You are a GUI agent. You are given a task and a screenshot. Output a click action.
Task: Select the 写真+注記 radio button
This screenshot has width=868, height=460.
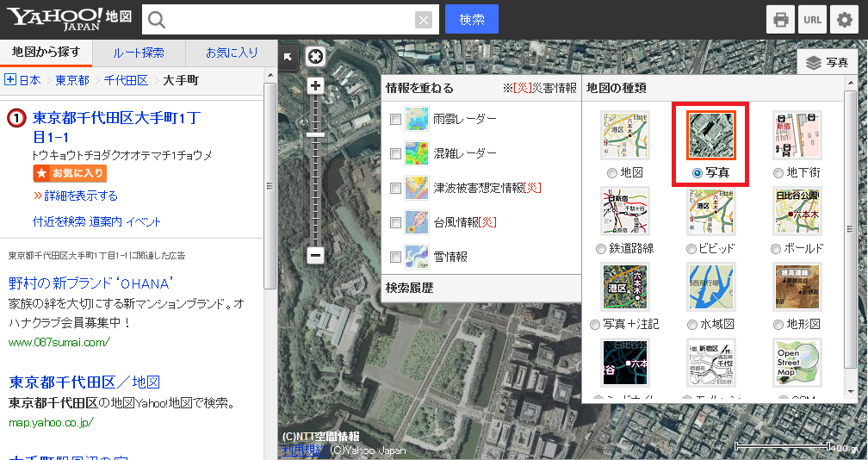pyautogui.click(x=594, y=325)
